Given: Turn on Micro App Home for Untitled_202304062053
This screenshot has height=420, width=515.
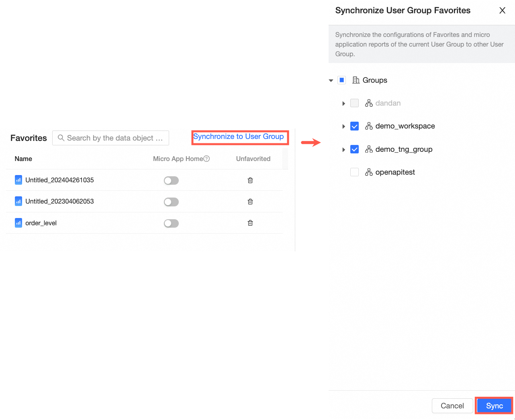Looking at the screenshot, I should click(171, 202).
